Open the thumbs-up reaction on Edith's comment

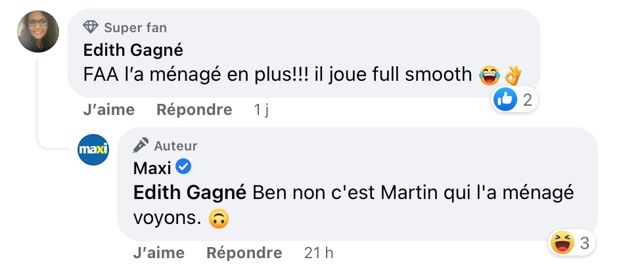click(505, 100)
